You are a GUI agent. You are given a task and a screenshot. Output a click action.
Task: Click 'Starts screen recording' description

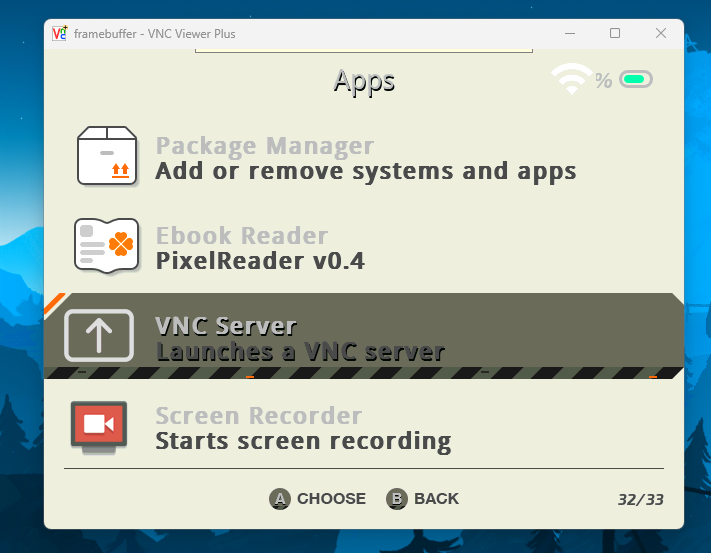pos(303,441)
